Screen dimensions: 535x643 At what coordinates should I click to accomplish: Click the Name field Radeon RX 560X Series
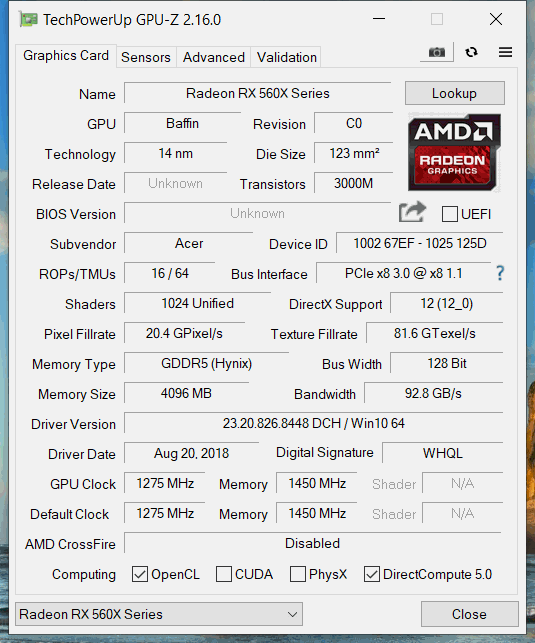[x=258, y=93]
